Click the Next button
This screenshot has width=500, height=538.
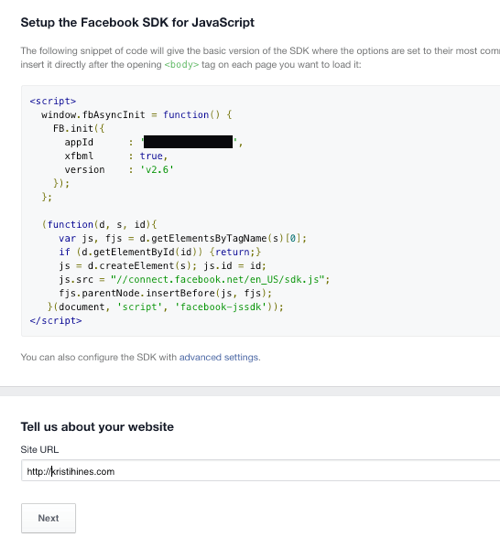point(48,518)
